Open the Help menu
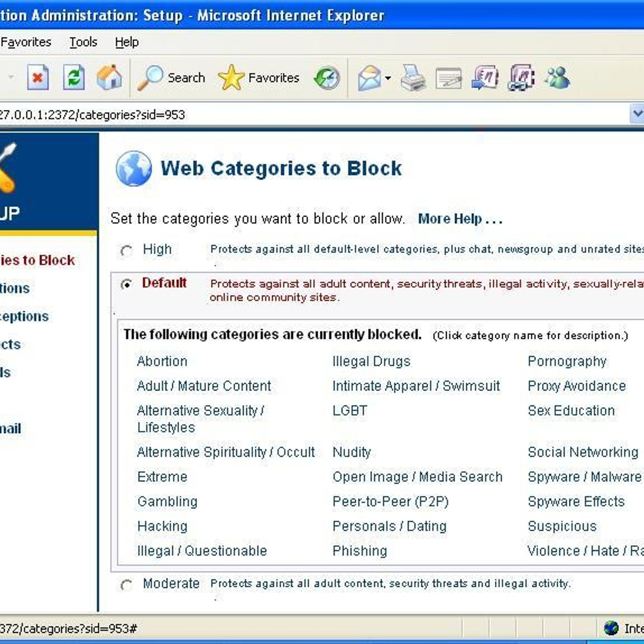Image resolution: width=644 pixels, height=644 pixels. pos(127,42)
